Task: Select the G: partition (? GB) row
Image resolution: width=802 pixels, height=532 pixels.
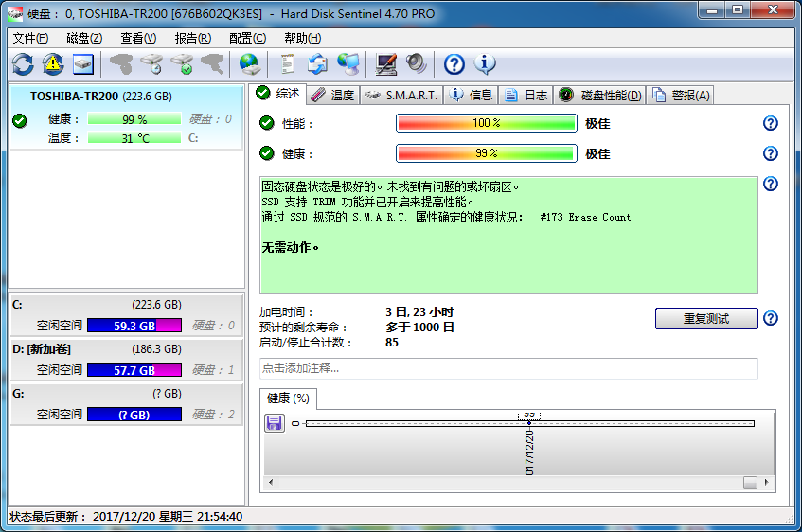Action: (126, 404)
